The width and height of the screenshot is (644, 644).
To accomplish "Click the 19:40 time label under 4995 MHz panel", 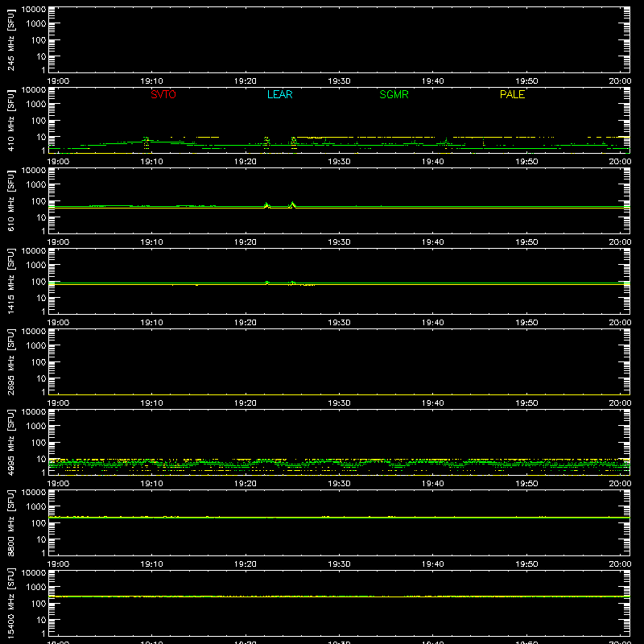I will click(x=433, y=484).
